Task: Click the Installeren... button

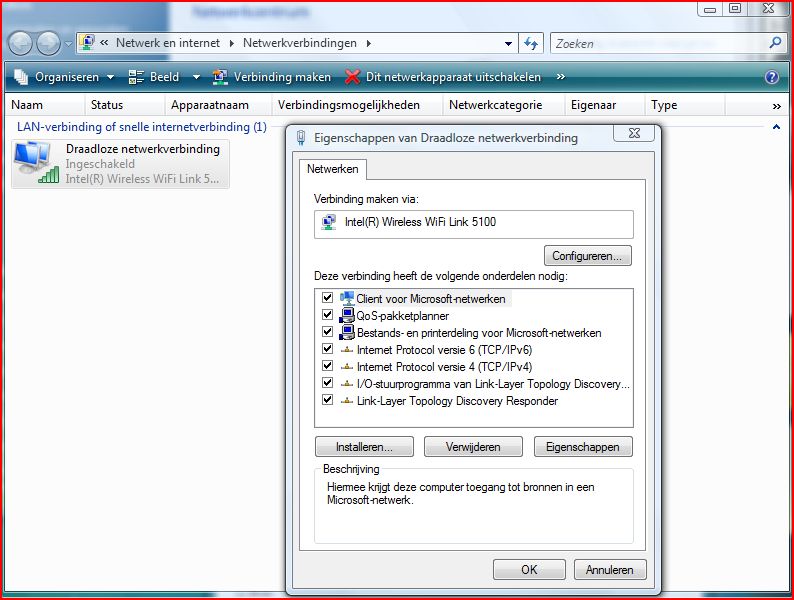Action: (x=364, y=447)
